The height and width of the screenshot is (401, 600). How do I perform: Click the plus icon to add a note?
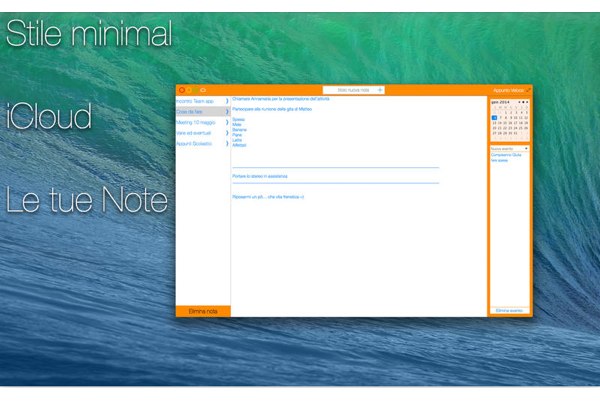point(380,90)
